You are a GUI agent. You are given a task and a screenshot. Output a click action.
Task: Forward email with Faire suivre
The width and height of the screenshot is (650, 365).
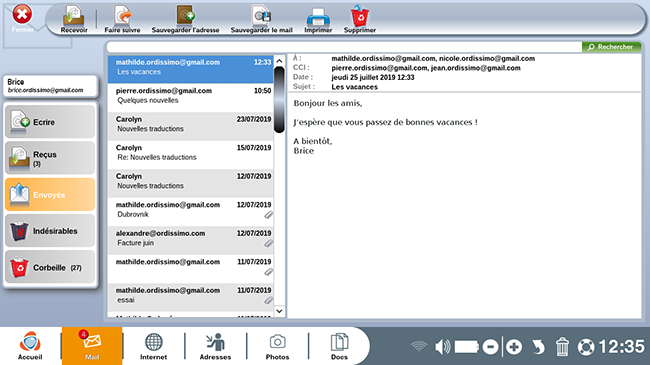(x=122, y=19)
